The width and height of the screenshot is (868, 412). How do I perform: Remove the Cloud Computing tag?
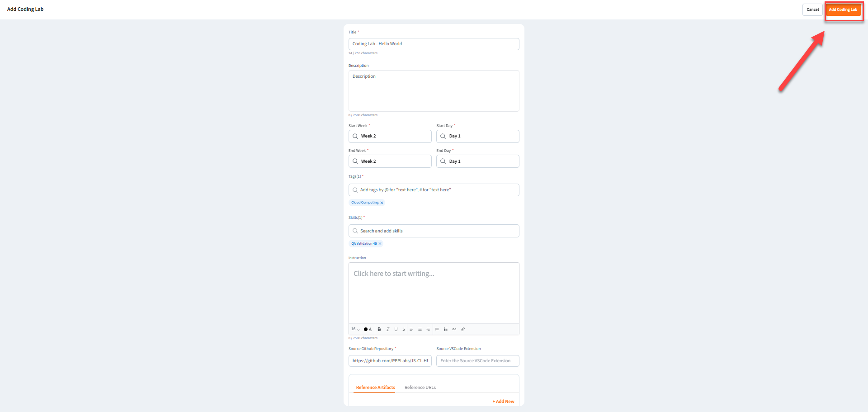[382, 203]
